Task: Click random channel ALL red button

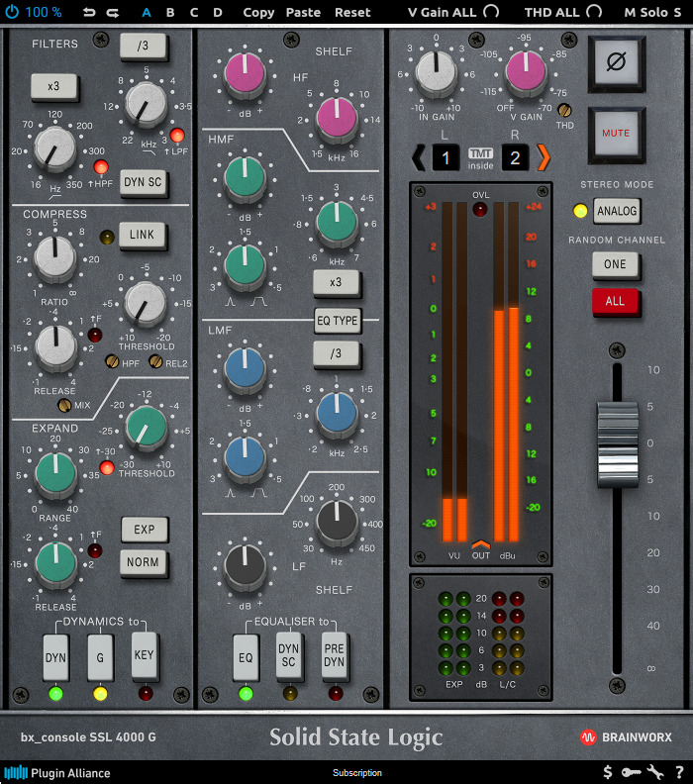Action: click(x=615, y=302)
